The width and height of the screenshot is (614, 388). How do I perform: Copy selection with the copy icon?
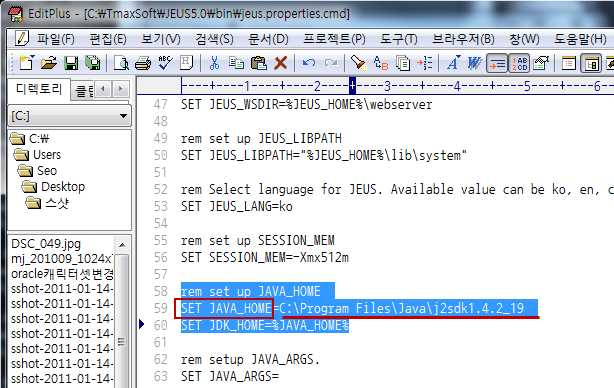click(236, 63)
